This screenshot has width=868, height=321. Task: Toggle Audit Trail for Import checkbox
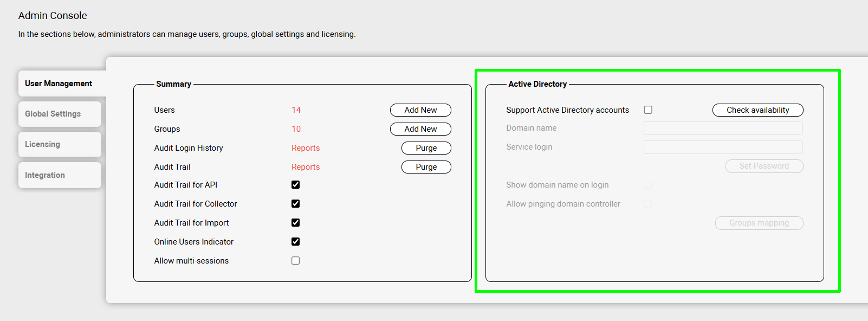[295, 223]
